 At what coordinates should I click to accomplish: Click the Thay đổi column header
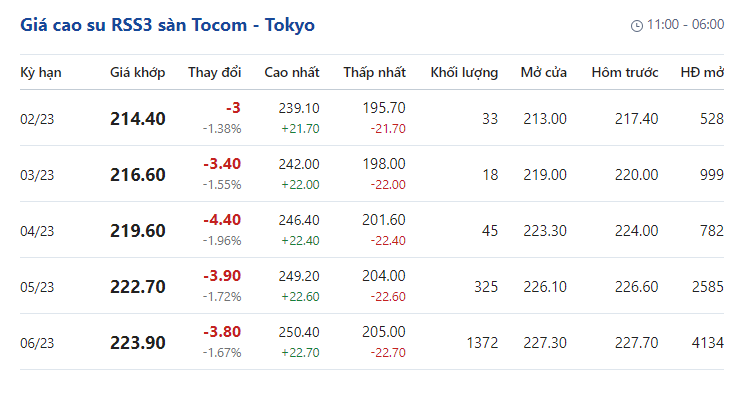214,73
